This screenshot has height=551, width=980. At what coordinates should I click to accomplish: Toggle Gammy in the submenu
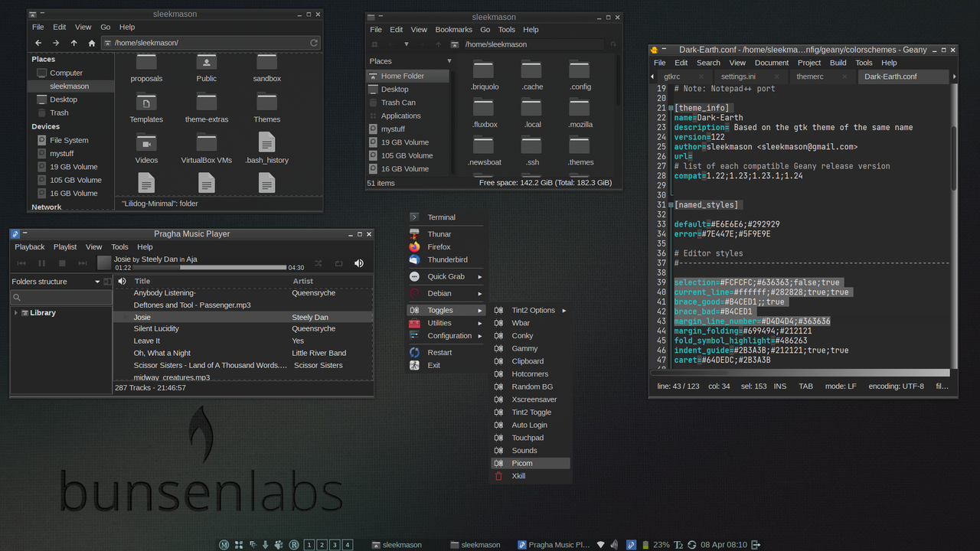[531, 348]
